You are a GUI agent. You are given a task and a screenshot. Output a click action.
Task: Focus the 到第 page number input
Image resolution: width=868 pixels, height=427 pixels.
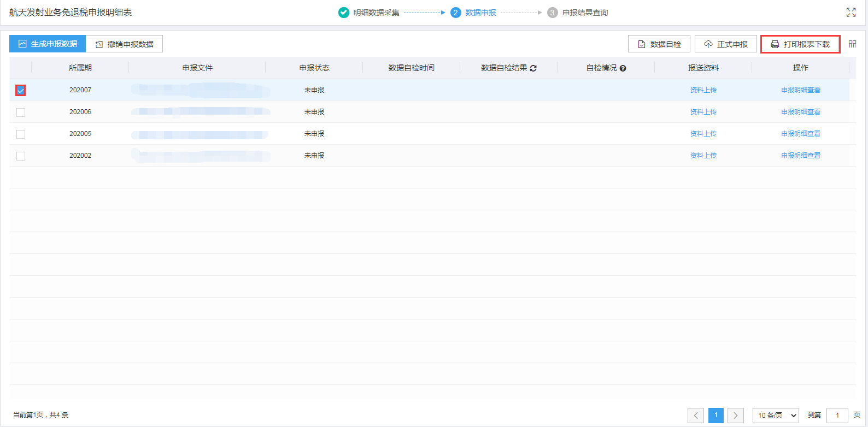pyautogui.click(x=837, y=416)
